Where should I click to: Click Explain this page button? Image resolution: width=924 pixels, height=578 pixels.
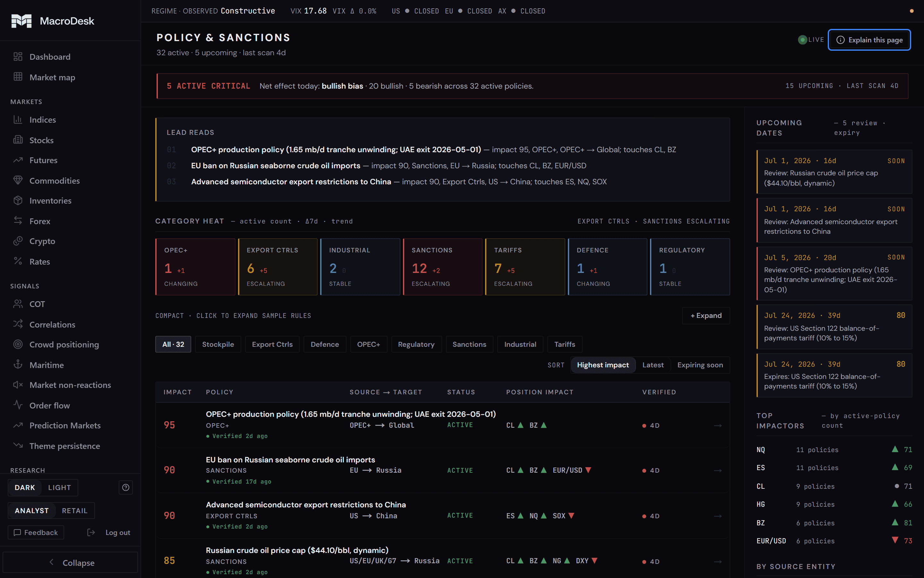coord(869,40)
